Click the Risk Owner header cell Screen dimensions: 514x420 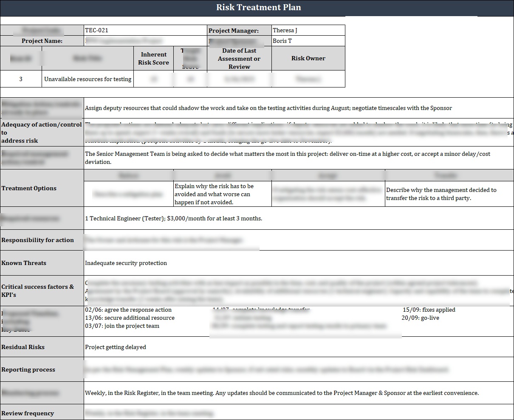tap(308, 58)
